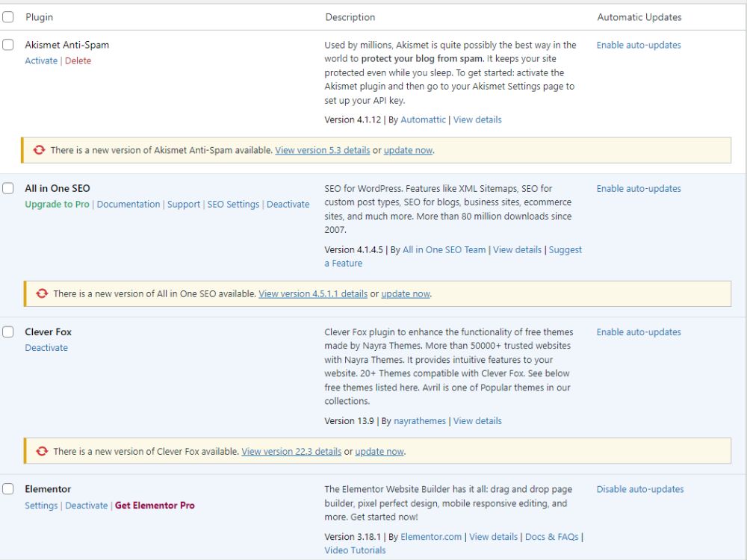Activate the Akismet Anti-Spam plugin
747x560 pixels.
pos(41,60)
